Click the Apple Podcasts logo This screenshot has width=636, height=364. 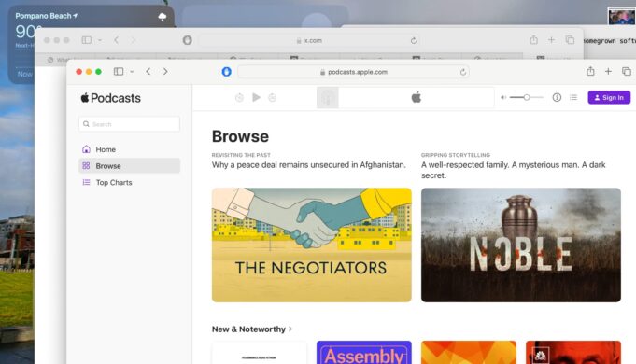[110, 98]
